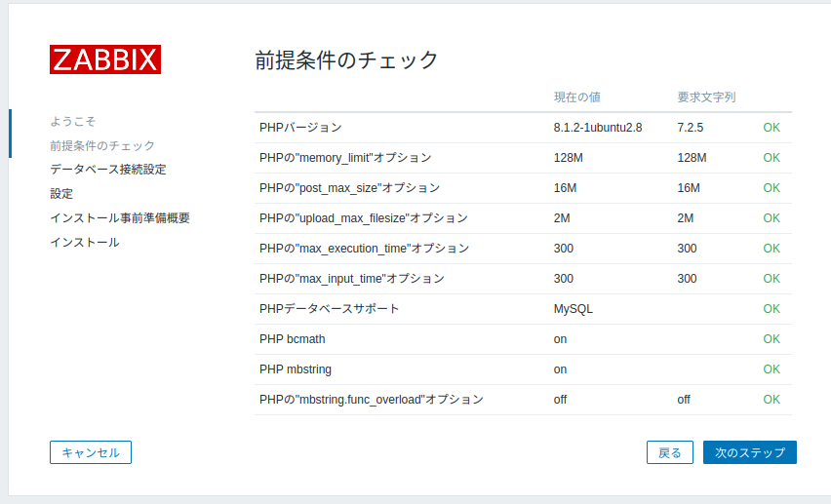Click OK status for memory_limit row

(x=772, y=158)
